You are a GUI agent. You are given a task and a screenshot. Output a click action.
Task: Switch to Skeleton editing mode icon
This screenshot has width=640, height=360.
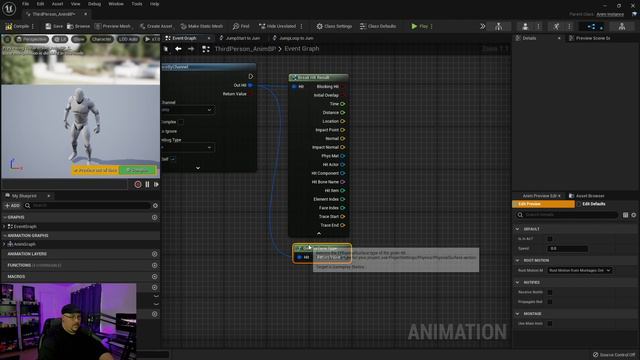click(x=499, y=27)
